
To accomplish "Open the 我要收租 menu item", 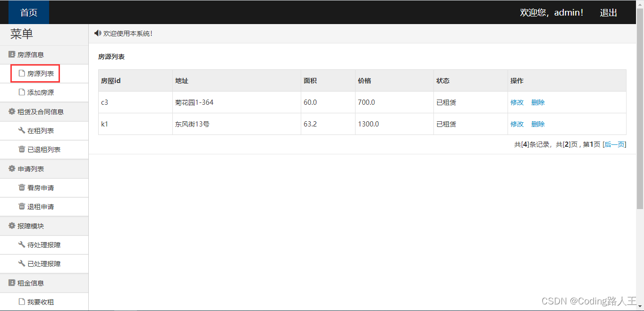I will pyautogui.click(x=44, y=302).
